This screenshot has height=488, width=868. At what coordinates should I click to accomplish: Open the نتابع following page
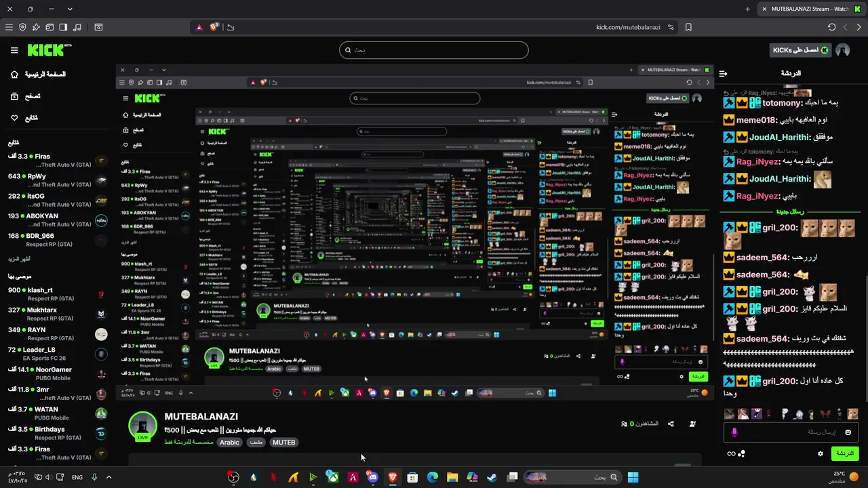tap(24, 118)
